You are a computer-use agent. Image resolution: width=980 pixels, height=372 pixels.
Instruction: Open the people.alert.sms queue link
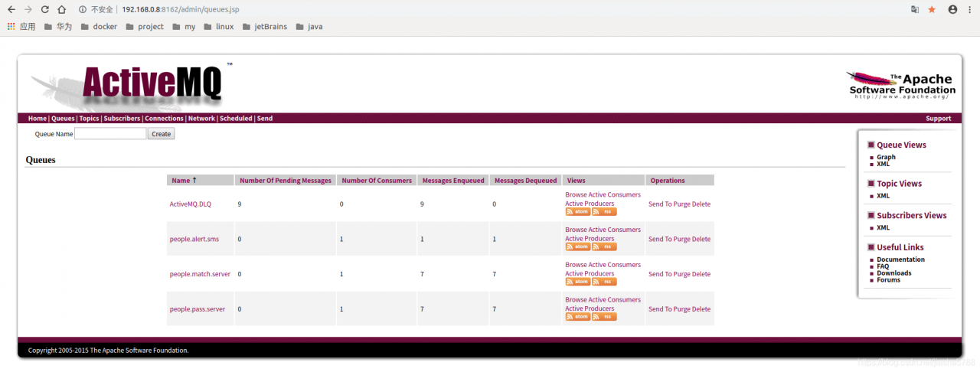[194, 240]
